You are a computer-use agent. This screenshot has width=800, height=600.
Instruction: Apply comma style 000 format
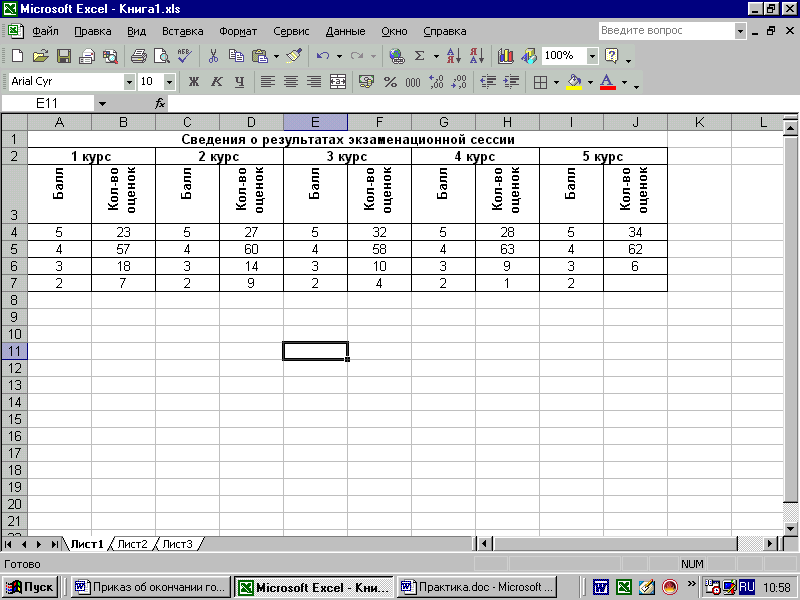coord(413,82)
